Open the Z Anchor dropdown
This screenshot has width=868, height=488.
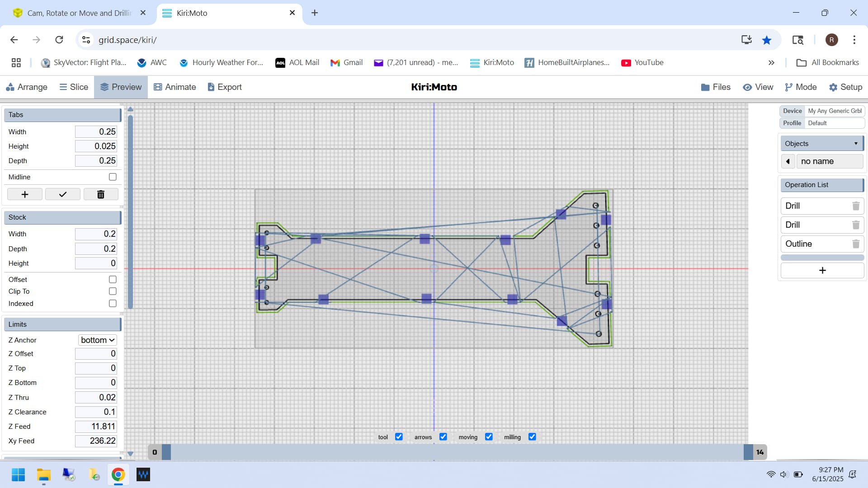98,340
